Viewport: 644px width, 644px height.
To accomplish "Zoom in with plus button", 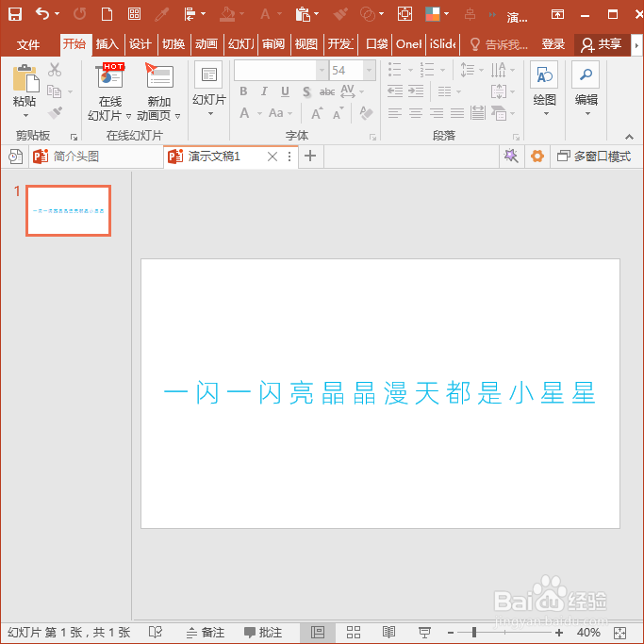I will (558, 633).
